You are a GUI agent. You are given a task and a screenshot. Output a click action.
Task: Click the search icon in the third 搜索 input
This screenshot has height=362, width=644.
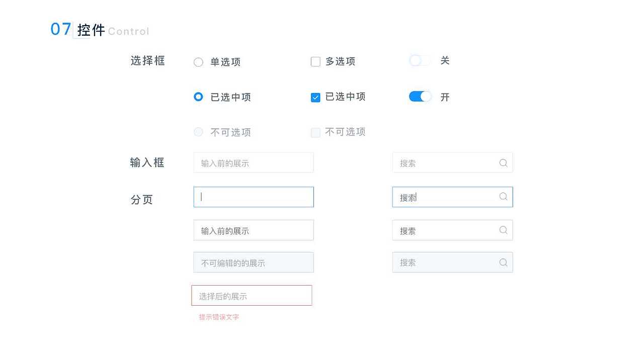point(503,230)
